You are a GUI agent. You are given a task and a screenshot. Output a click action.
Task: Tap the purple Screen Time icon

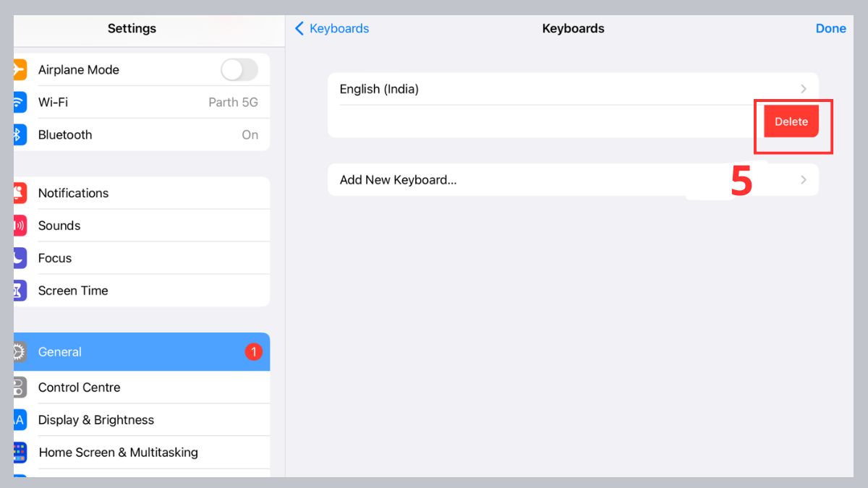pyautogui.click(x=20, y=290)
